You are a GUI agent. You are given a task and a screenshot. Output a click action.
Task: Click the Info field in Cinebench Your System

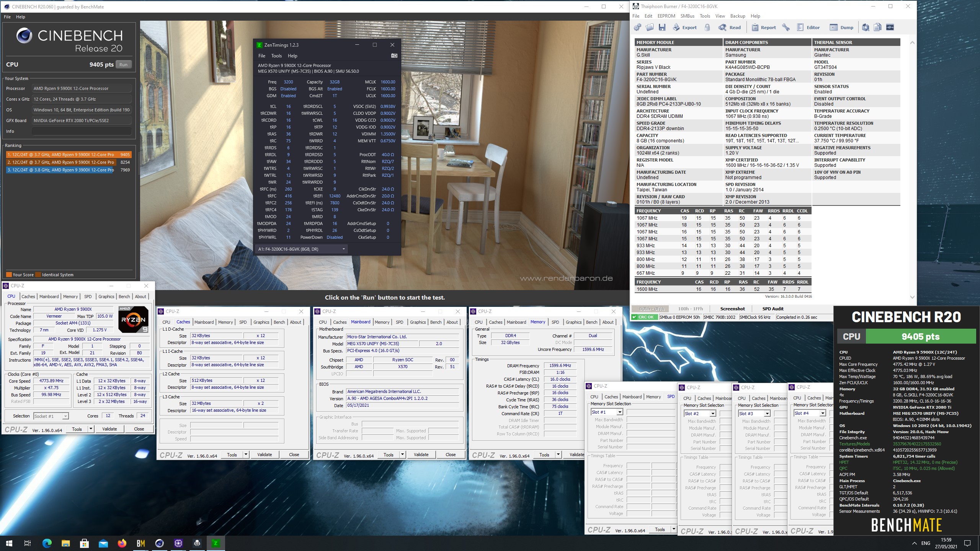[82, 131]
